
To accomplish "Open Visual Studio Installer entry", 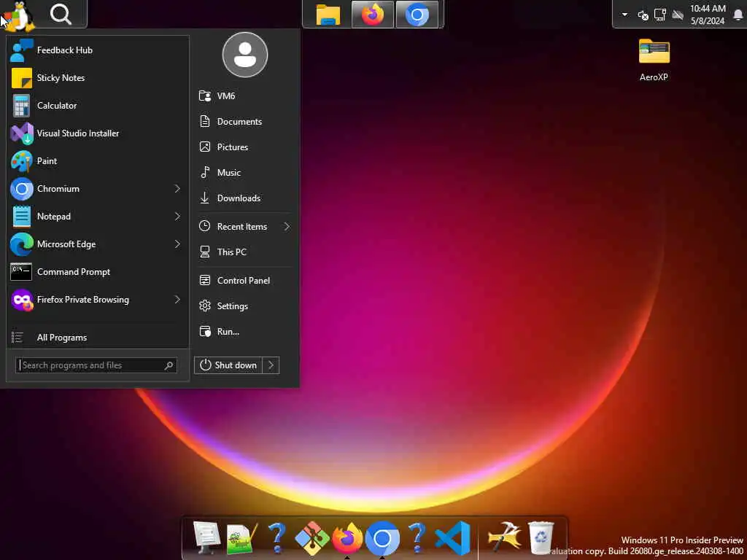I will [98, 133].
